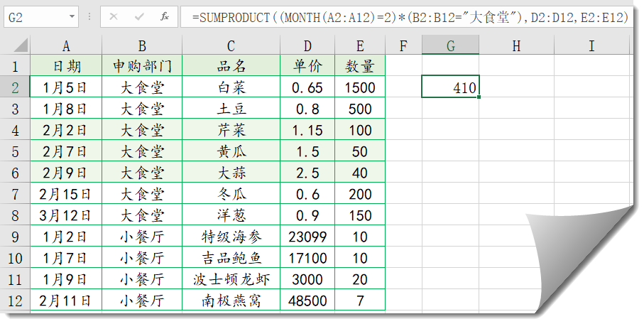Select column E header

click(x=360, y=45)
